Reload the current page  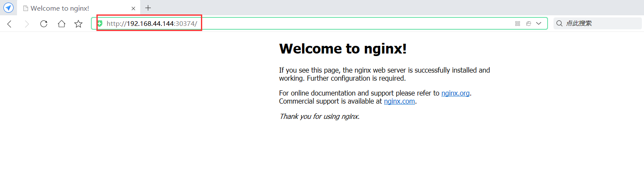[x=44, y=24]
